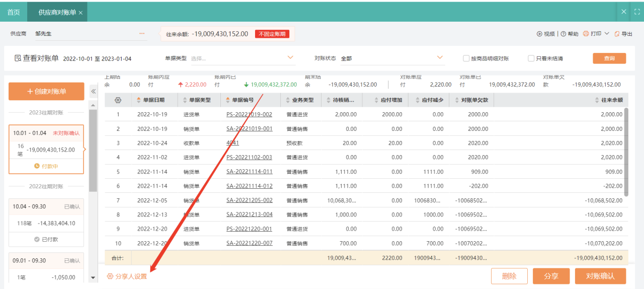Open table column settings gear icon
Image resolution: width=644 pixels, height=289 pixels.
tap(118, 100)
